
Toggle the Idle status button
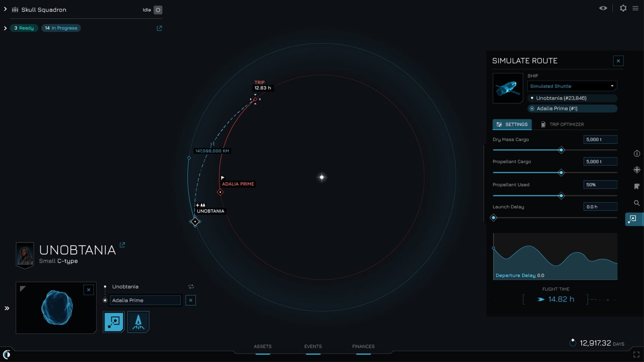point(158,10)
